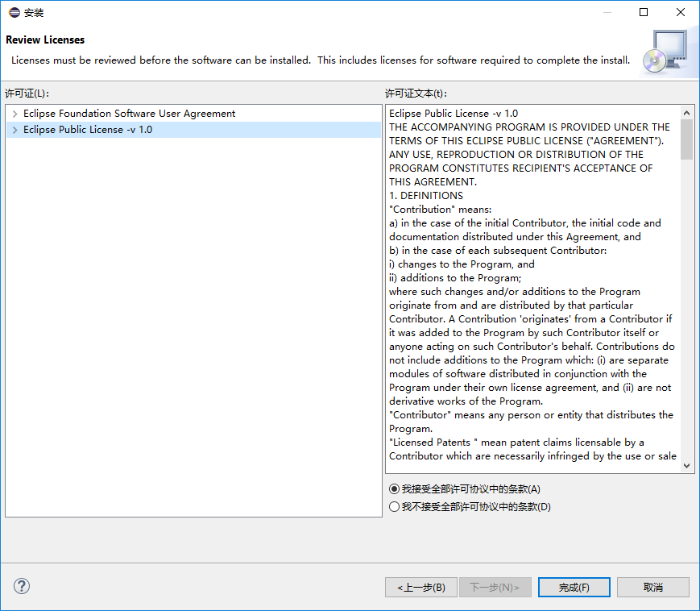The image size is (700, 611).
Task: Close the 安装 dialog window
Action: (x=681, y=12)
